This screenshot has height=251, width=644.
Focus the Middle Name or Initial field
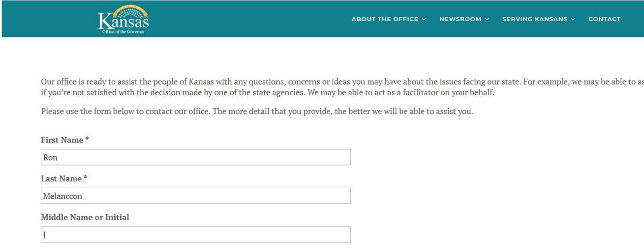point(196,234)
